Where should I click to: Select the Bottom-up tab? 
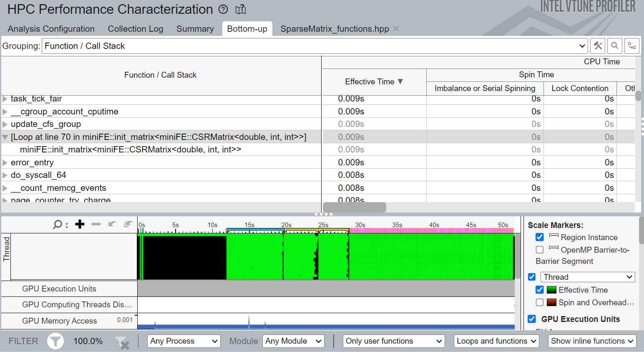(x=247, y=29)
